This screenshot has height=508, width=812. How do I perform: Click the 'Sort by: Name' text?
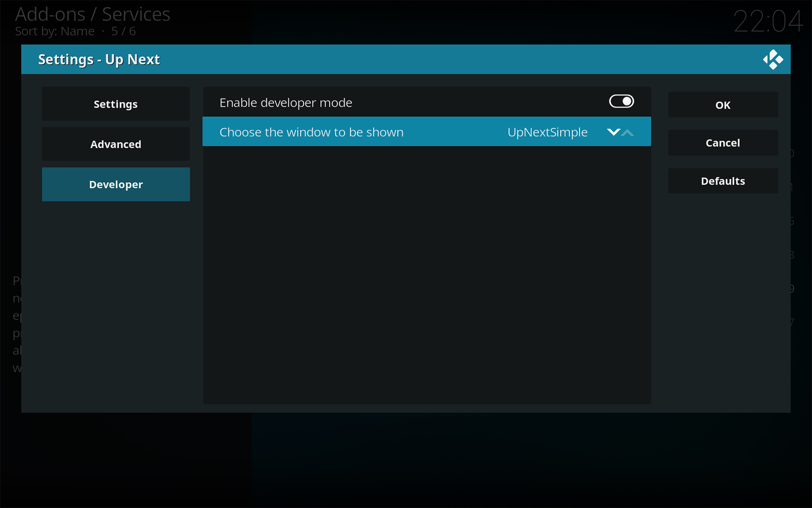(x=55, y=31)
